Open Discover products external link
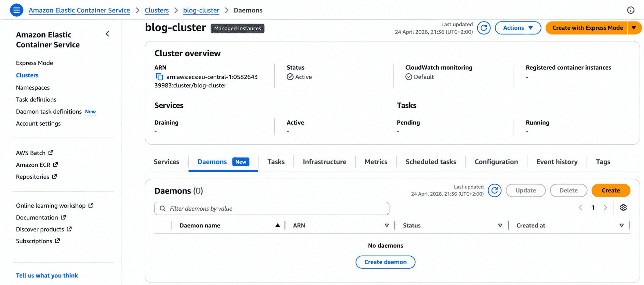Image resolution: width=644 pixels, height=285 pixels. click(x=44, y=229)
